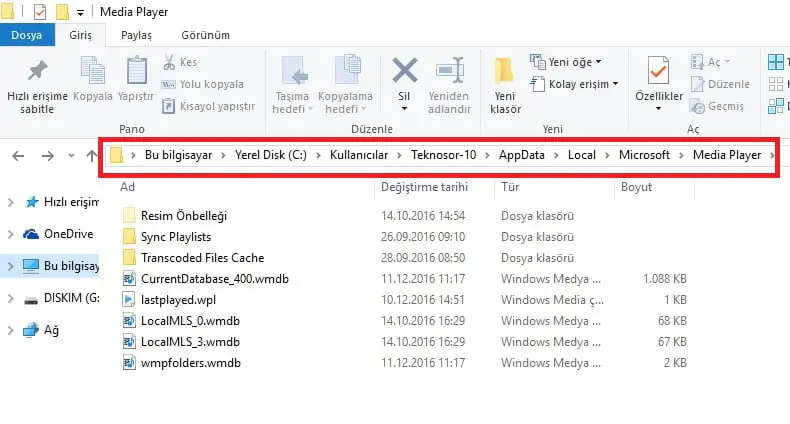Click the Kes scissors icon

click(x=169, y=62)
